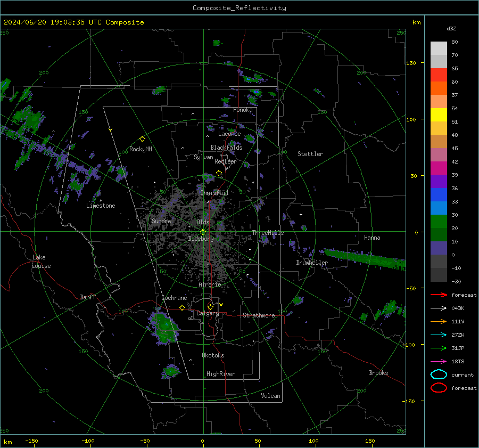Screen dimensions: 479x448
Task: Click the 'Innisfail' town label
Action: (x=214, y=193)
